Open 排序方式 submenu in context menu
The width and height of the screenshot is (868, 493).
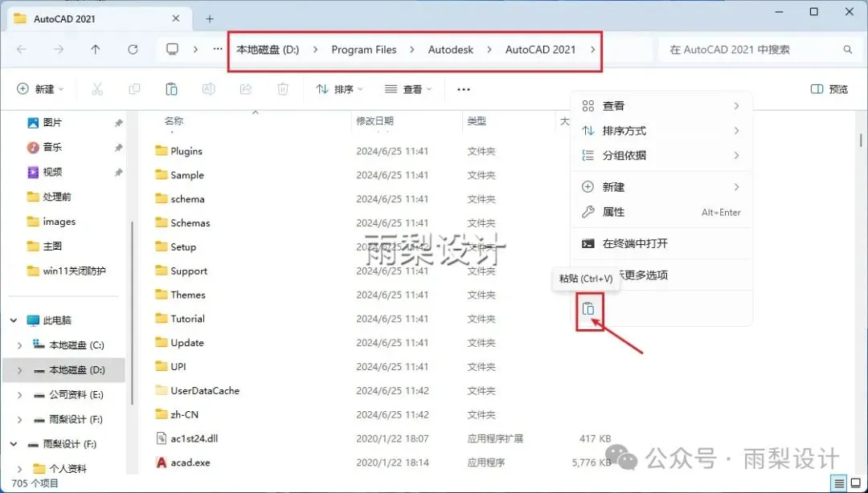(661, 131)
